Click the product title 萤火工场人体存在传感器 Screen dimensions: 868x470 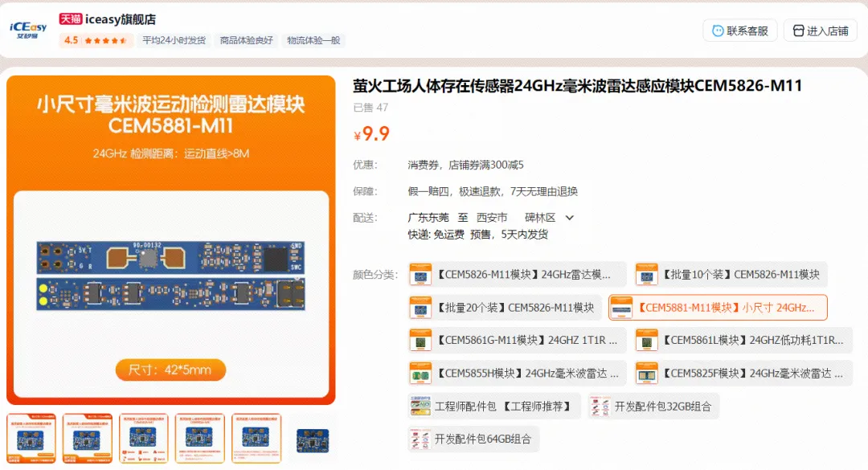point(577,86)
